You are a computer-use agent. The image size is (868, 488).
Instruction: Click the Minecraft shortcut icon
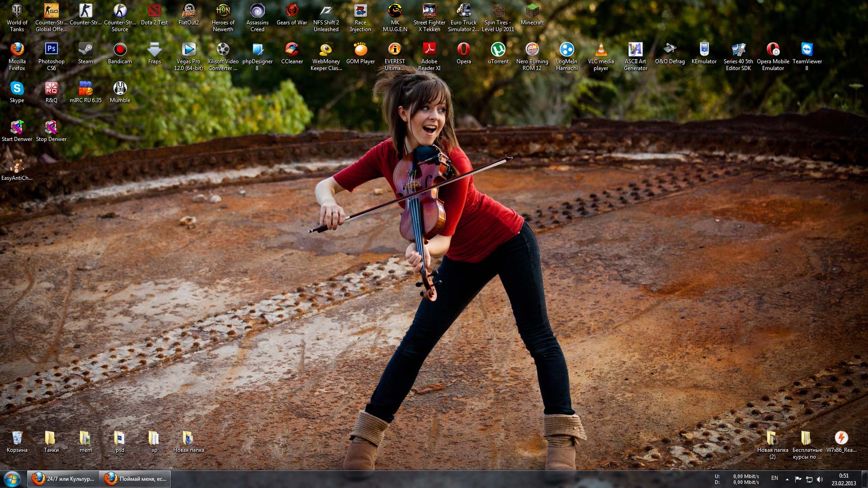pos(532,11)
